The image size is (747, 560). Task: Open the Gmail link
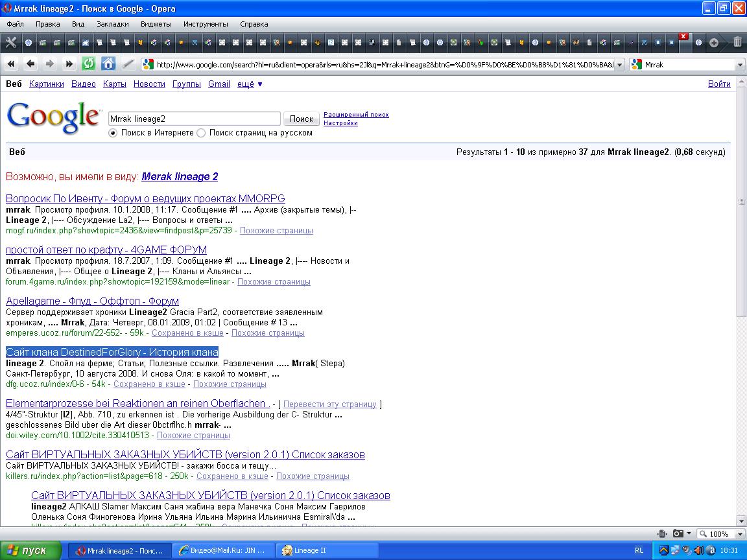point(219,84)
